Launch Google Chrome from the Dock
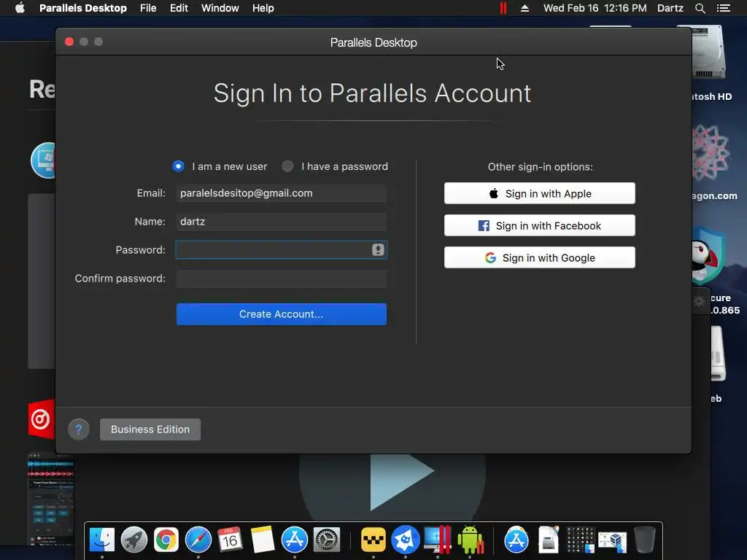Screen dimensions: 747x560 166,540
